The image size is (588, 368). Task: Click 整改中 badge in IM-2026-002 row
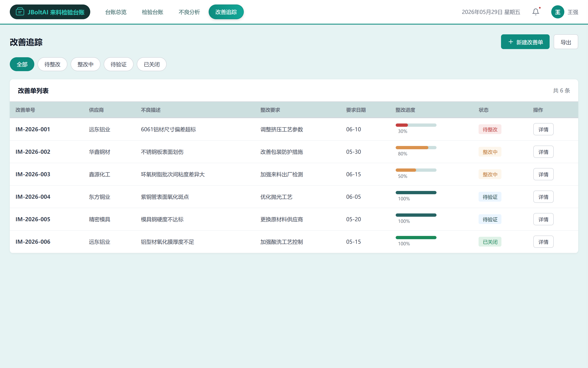[490, 152]
